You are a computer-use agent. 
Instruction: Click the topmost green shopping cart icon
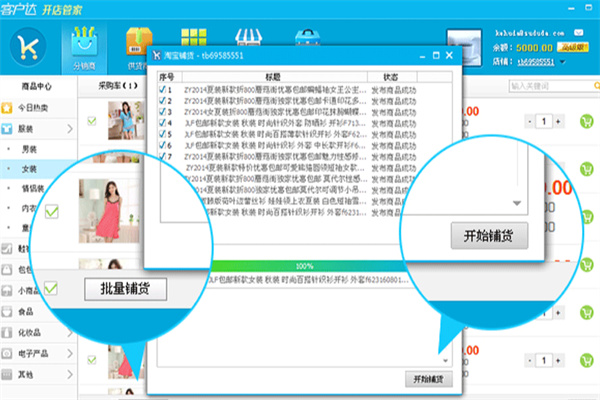[x=587, y=122]
